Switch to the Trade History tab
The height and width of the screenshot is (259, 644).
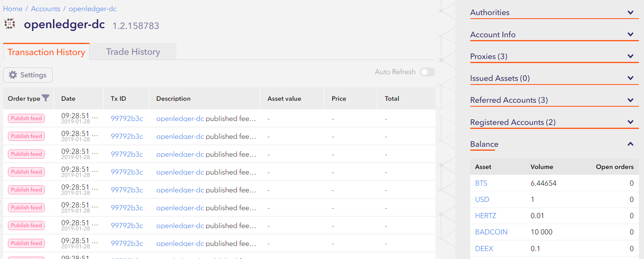click(x=133, y=52)
